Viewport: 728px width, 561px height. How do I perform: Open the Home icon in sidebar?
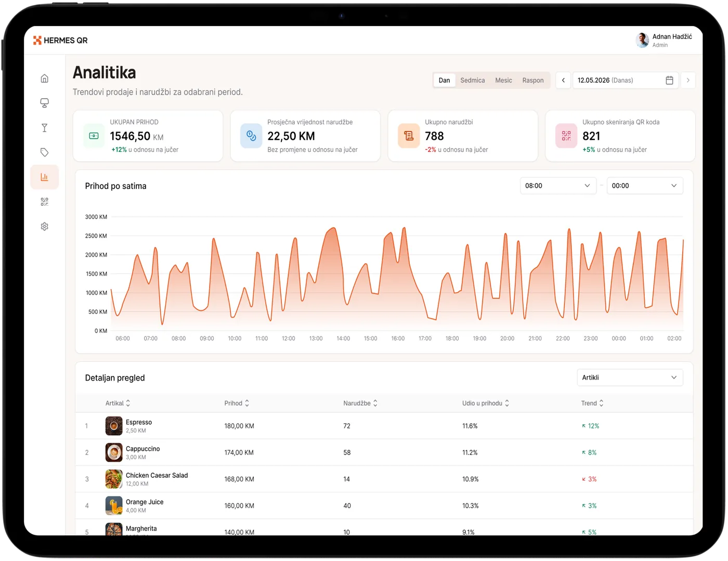tap(45, 79)
